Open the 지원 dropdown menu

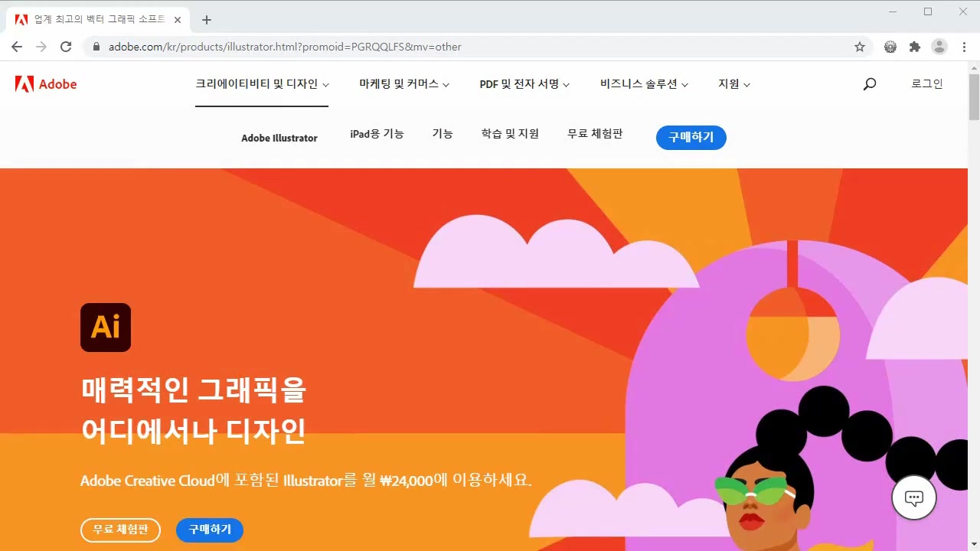tap(733, 84)
